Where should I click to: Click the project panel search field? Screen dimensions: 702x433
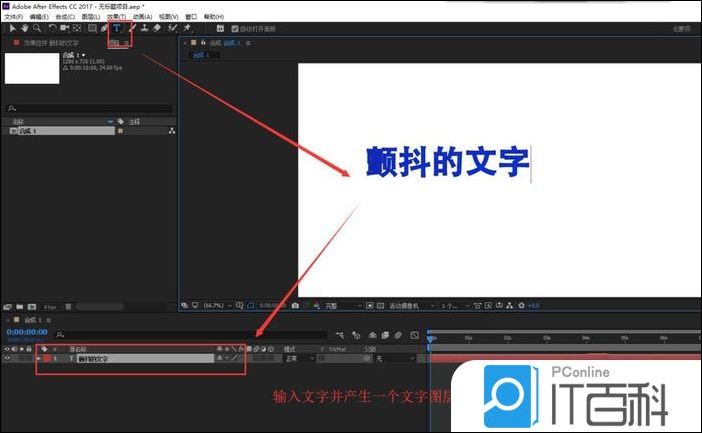(90, 108)
